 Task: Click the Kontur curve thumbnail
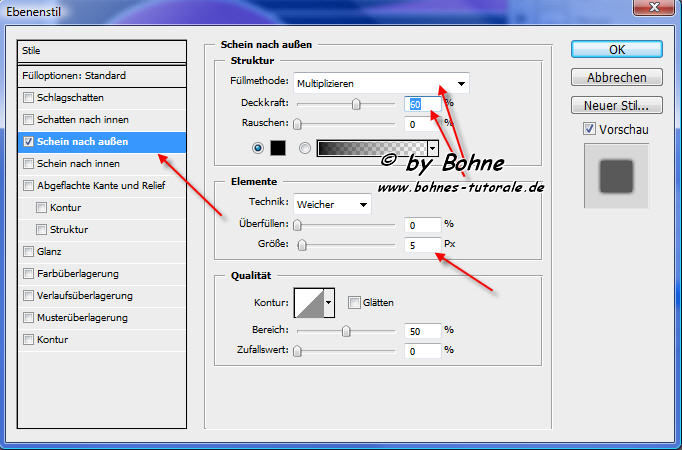(308, 302)
